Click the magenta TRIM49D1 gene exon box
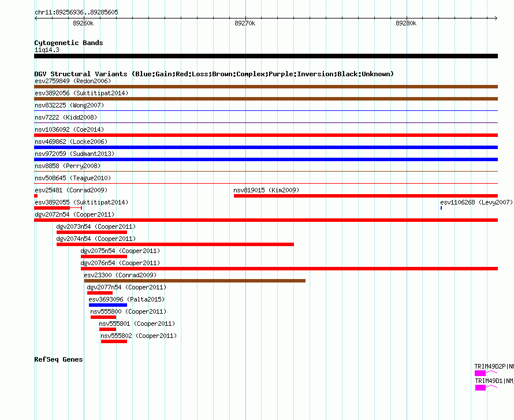 click(x=481, y=388)
